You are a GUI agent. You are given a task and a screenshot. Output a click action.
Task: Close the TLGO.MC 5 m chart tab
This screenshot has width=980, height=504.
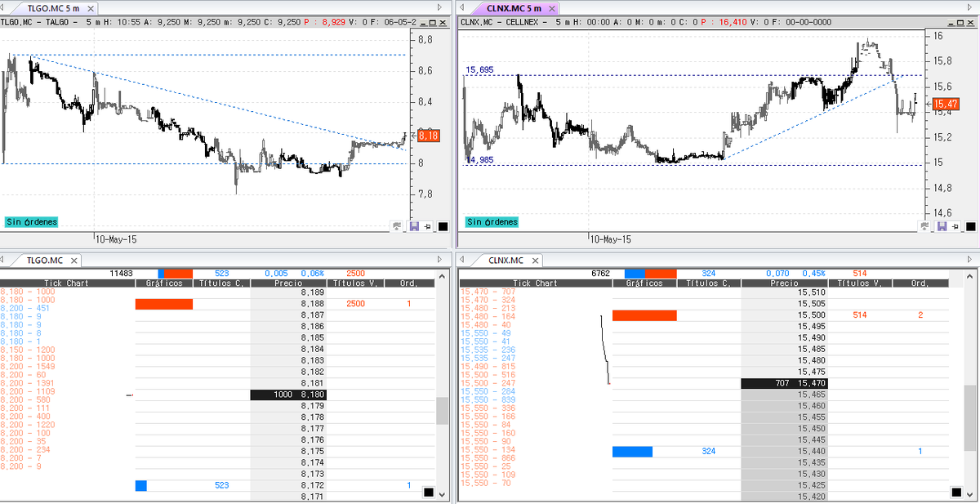pos(90,8)
